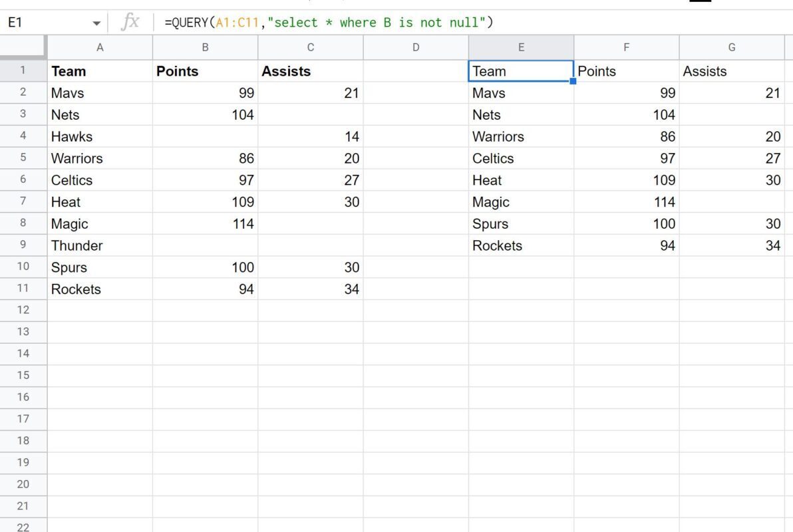Click the select-all corner box

point(23,47)
